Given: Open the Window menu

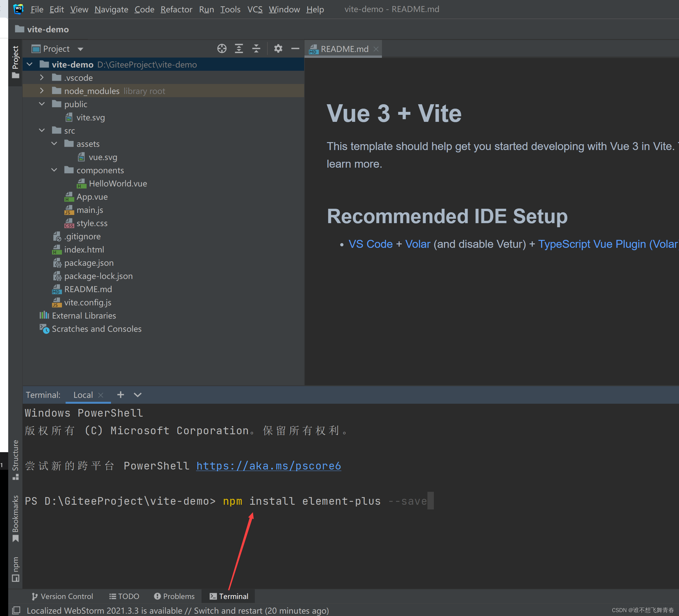Looking at the screenshot, I should point(284,9).
